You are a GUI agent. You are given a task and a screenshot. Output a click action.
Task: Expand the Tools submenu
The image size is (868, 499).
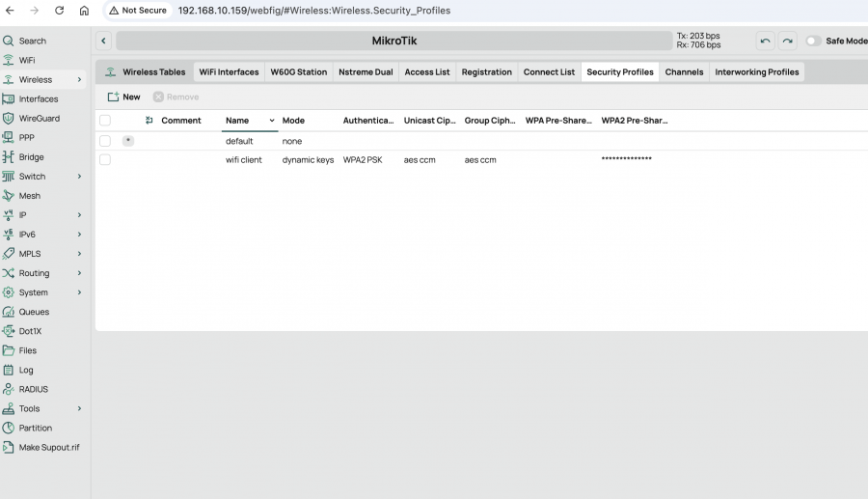[x=79, y=408]
